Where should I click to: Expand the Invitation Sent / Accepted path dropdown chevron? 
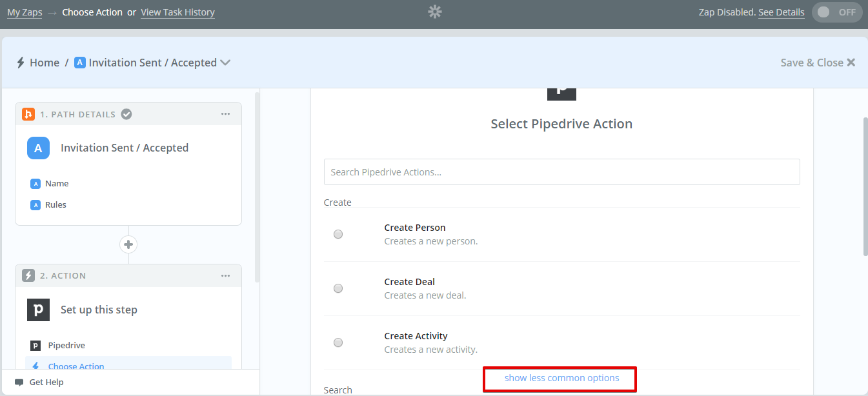[x=225, y=63]
